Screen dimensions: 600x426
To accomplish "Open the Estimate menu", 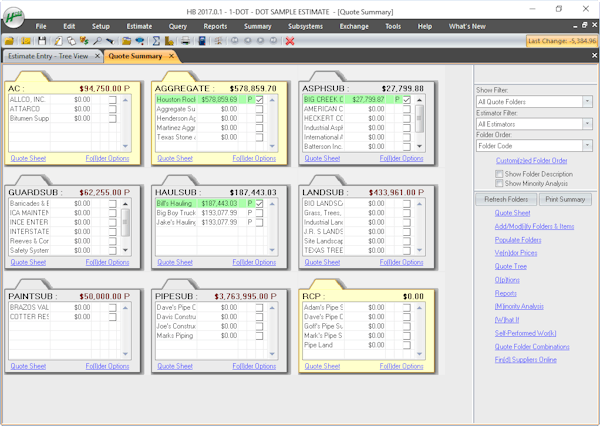I will pyautogui.click(x=139, y=26).
